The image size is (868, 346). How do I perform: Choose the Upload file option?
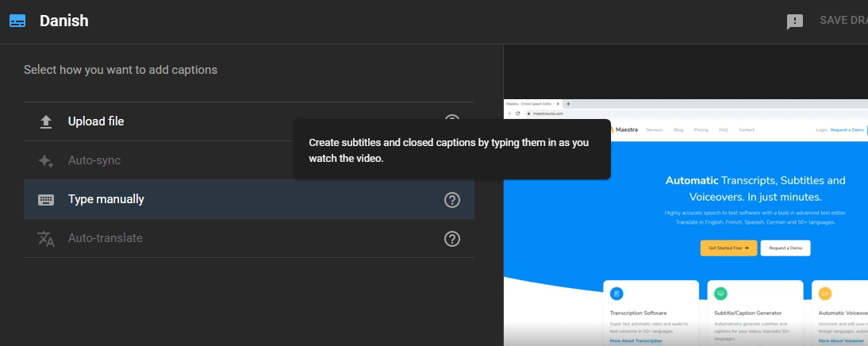249,121
